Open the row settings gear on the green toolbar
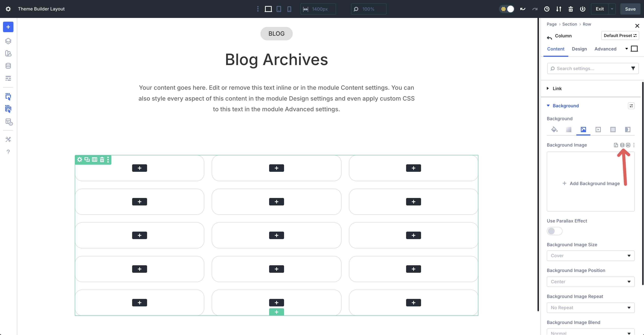Screen dimensions: 644x335 tap(79, 159)
